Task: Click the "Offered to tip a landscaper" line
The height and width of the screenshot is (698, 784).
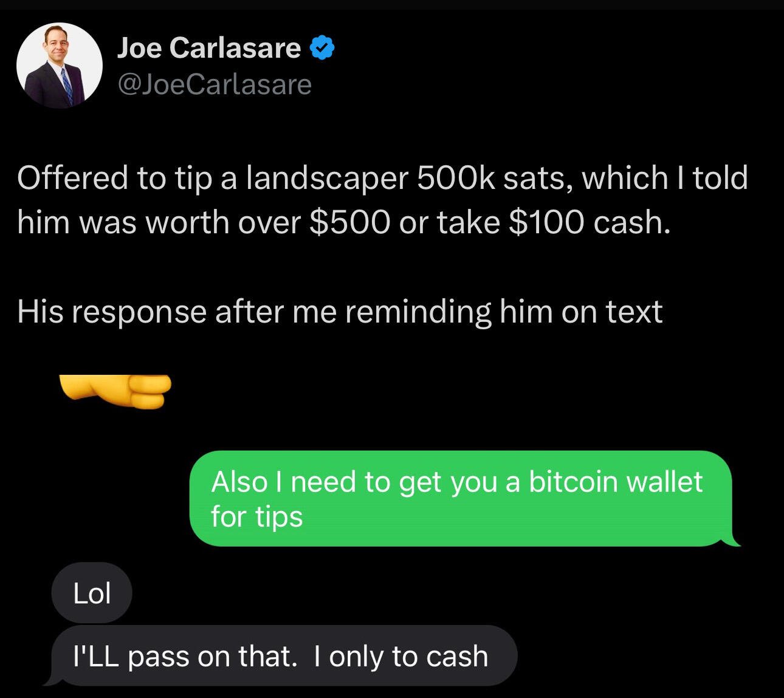Action: click(x=382, y=178)
